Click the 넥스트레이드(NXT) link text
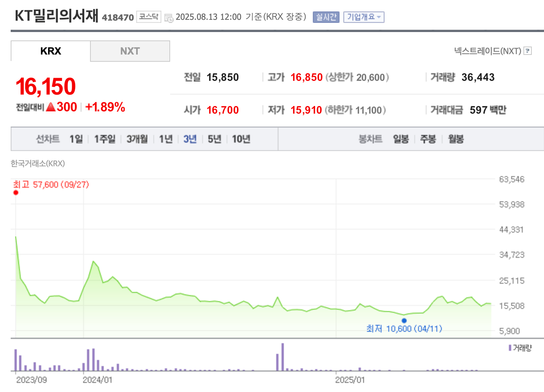 click(488, 51)
